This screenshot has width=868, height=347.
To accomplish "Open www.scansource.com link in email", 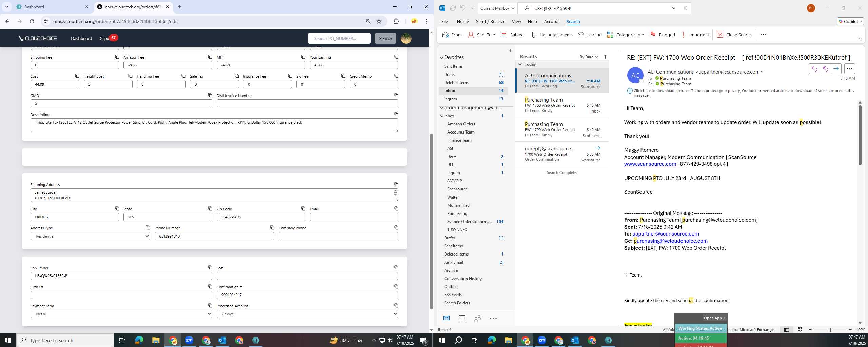I will click(x=650, y=164).
